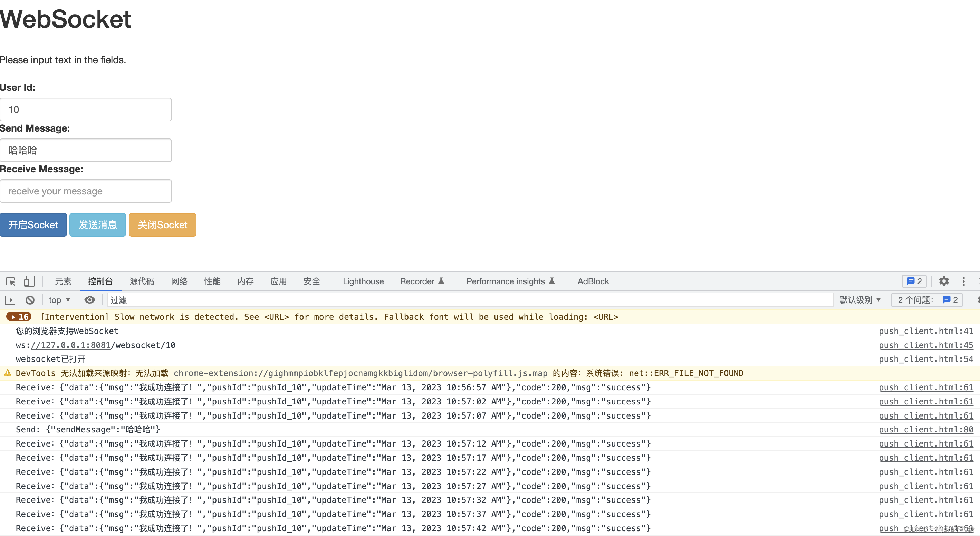Open the browser-polyfill.js.map extension link
The height and width of the screenshot is (536, 980).
pyautogui.click(x=361, y=373)
